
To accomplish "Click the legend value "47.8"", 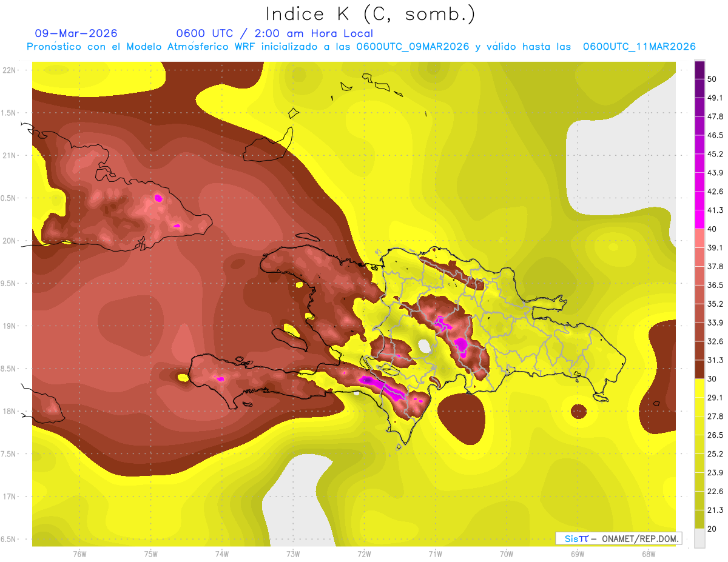I will point(714,116).
